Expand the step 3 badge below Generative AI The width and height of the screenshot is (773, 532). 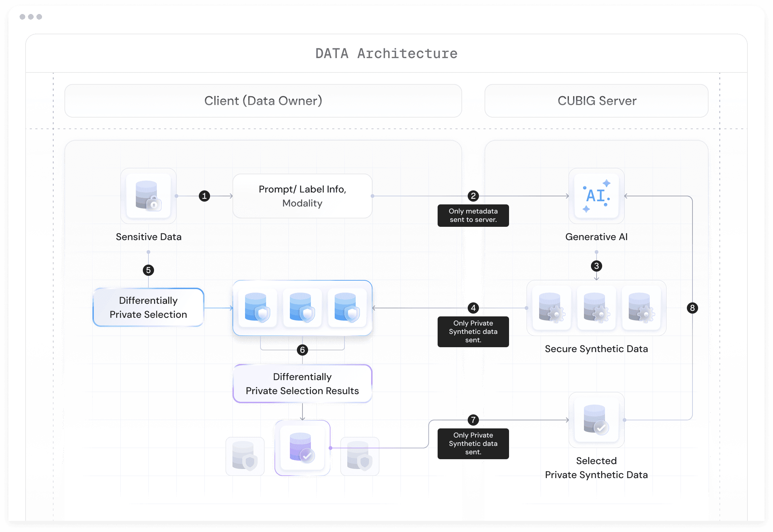596,266
